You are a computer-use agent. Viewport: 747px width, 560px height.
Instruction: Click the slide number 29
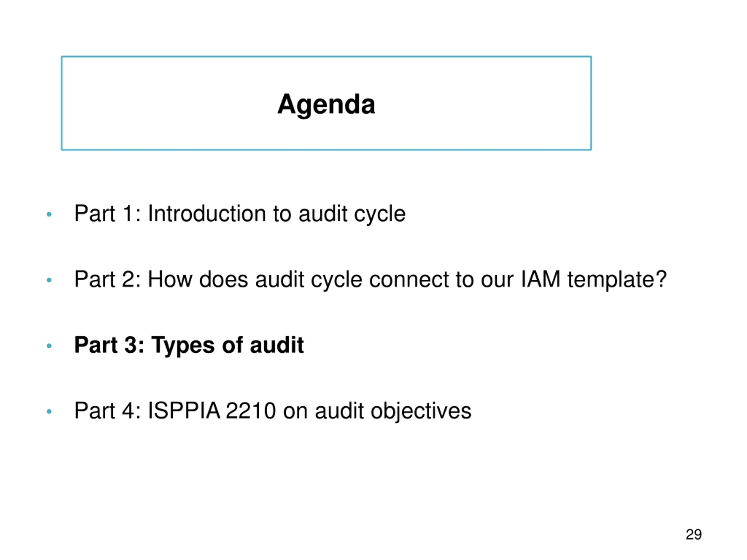[694, 534]
